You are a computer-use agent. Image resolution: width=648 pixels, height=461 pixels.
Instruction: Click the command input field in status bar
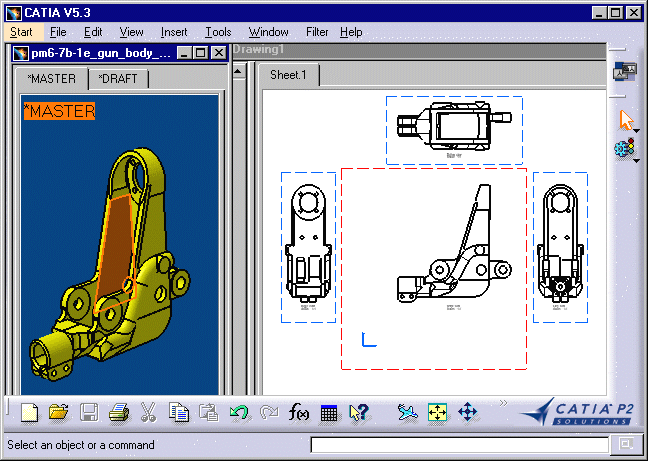click(459, 445)
